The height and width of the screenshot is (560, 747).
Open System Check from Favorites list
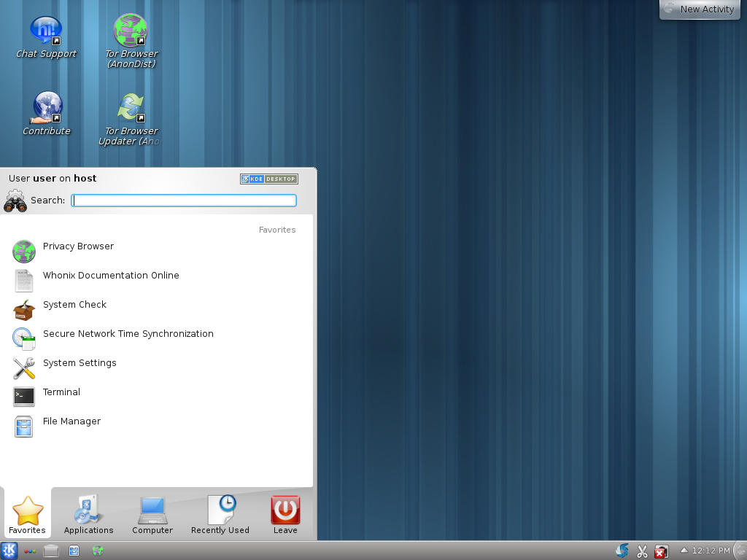point(74,306)
